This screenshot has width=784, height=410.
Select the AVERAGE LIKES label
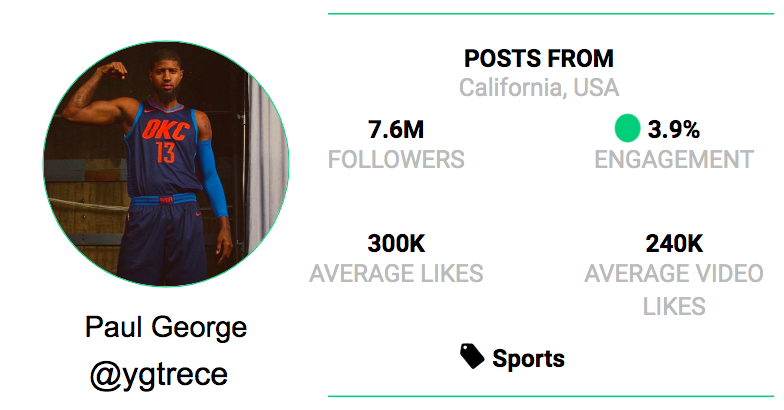pos(396,273)
